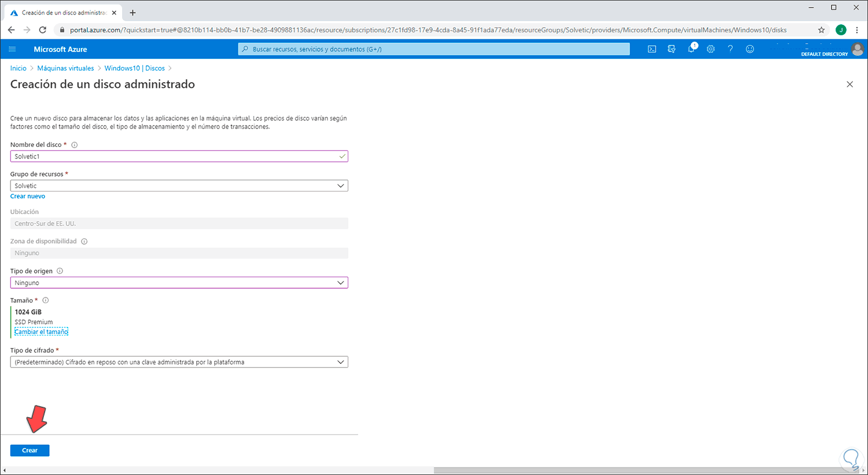
Task: Click the Microsoft Azure home logo text
Action: coord(60,49)
